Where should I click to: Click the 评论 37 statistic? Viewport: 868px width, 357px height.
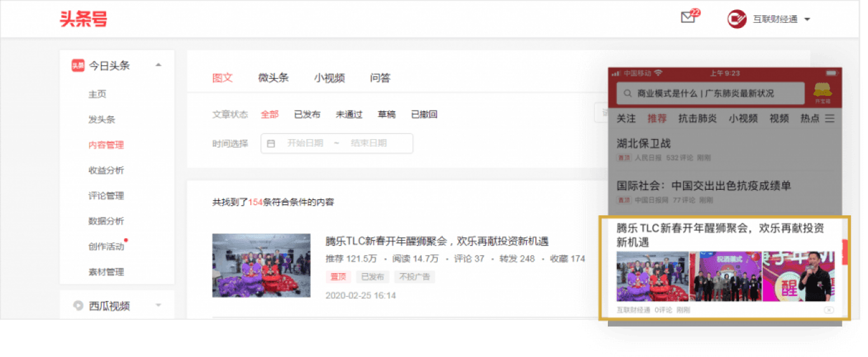click(x=470, y=259)
